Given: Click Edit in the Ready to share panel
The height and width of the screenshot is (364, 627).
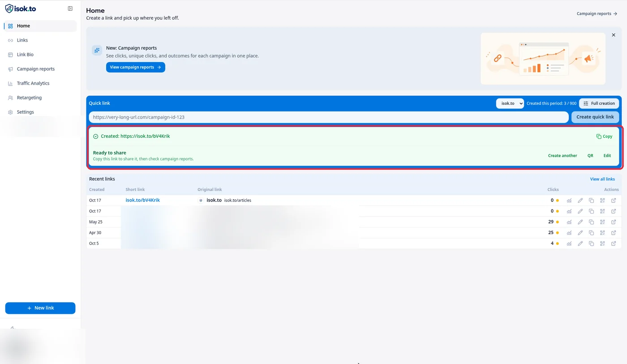Looking at the screenshot, I should pos(607,156).
